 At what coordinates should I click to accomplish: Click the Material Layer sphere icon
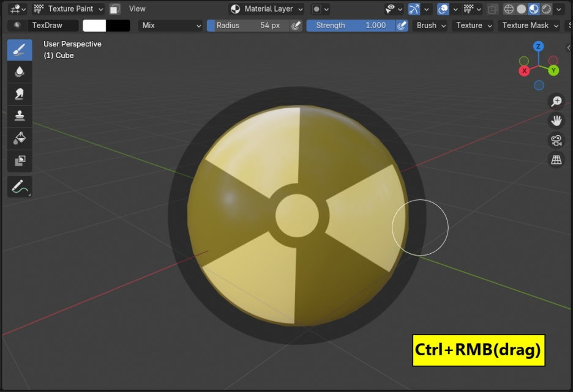point(236,9)
